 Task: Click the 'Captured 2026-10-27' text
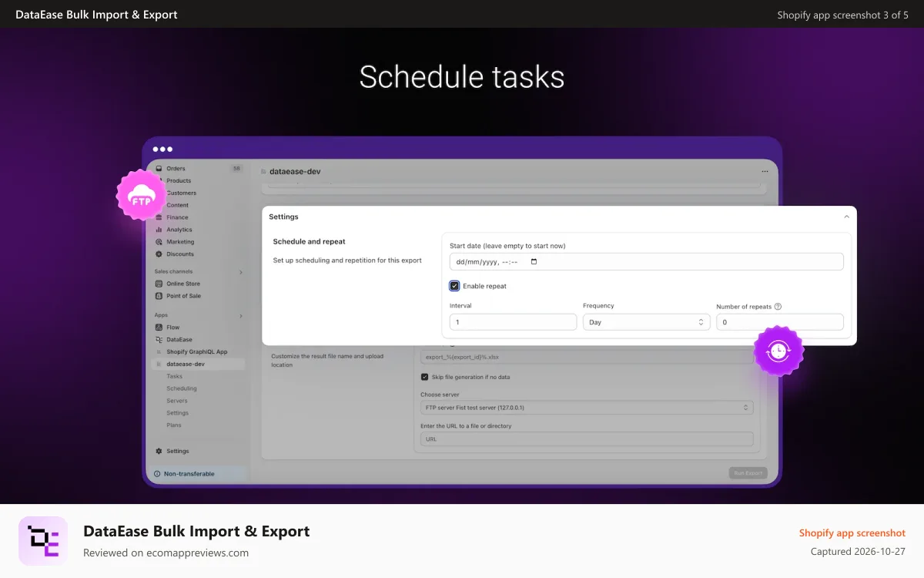click(858, 552)
